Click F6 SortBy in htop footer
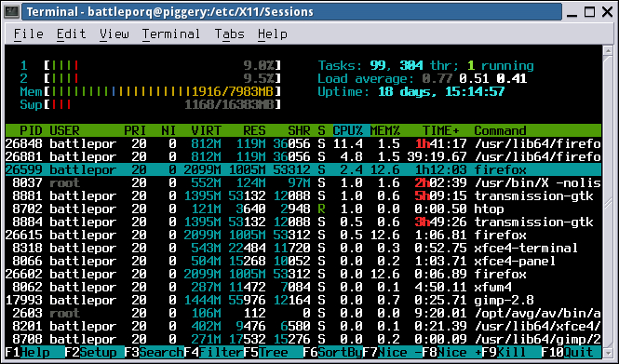619x364 pixels. (x=333, y=352)
